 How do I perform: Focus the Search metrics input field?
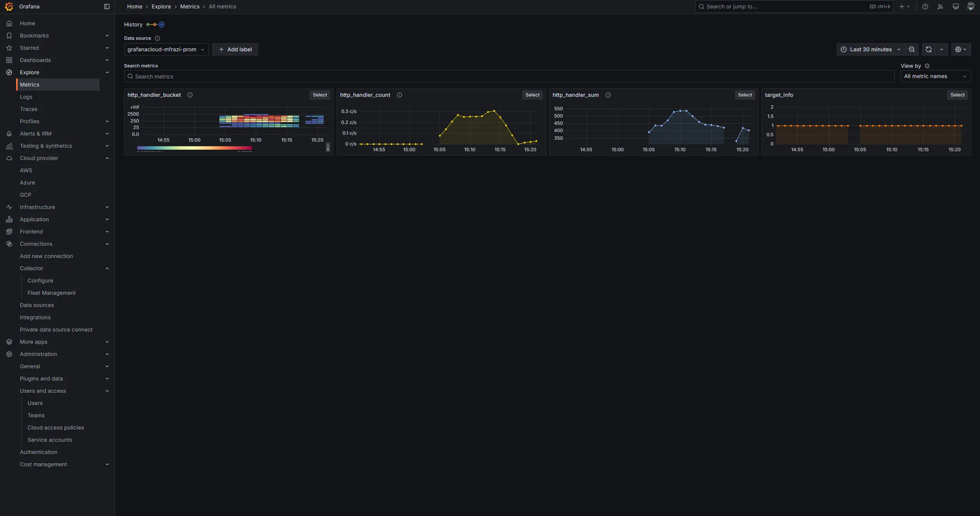pos(509,76)
